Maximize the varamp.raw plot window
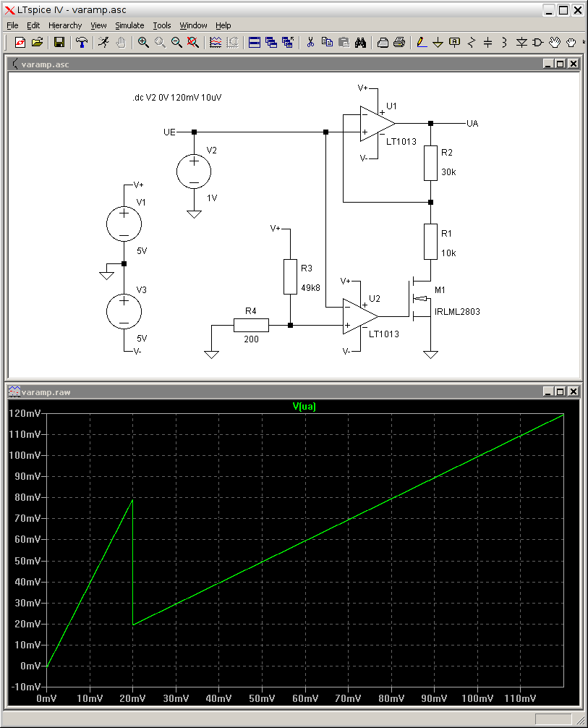This screenshot has height=728, width=588. (x=561, y=391)
